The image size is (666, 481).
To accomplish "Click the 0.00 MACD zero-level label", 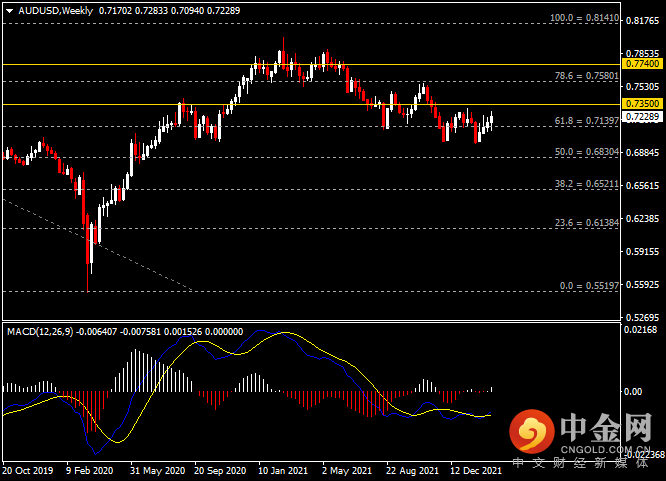I will point(632,392).
